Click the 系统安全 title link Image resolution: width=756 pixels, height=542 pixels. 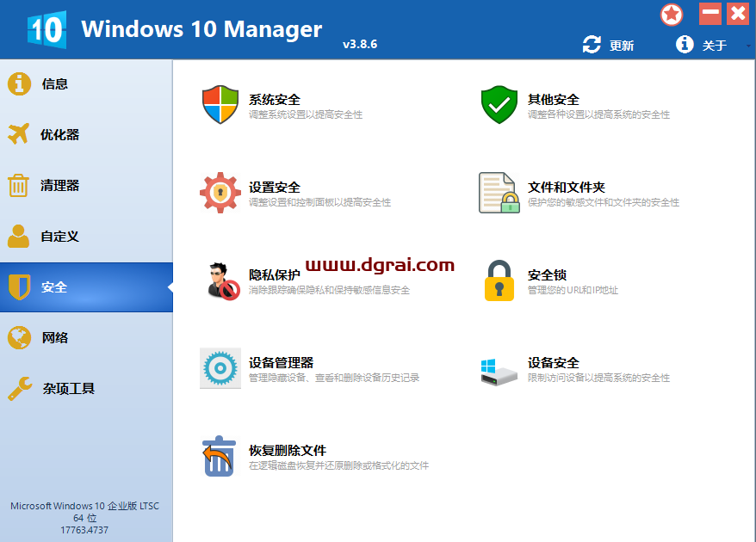[x=275, y=100]
